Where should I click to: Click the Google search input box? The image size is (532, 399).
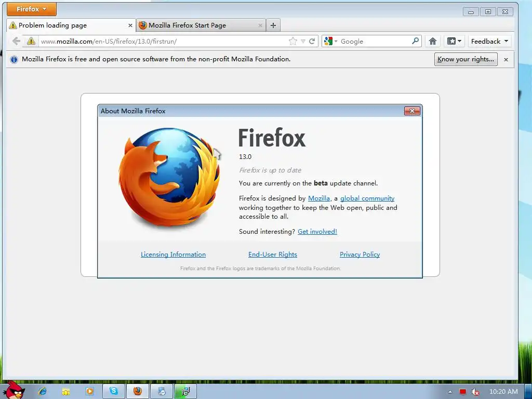[x=375, y=42]
